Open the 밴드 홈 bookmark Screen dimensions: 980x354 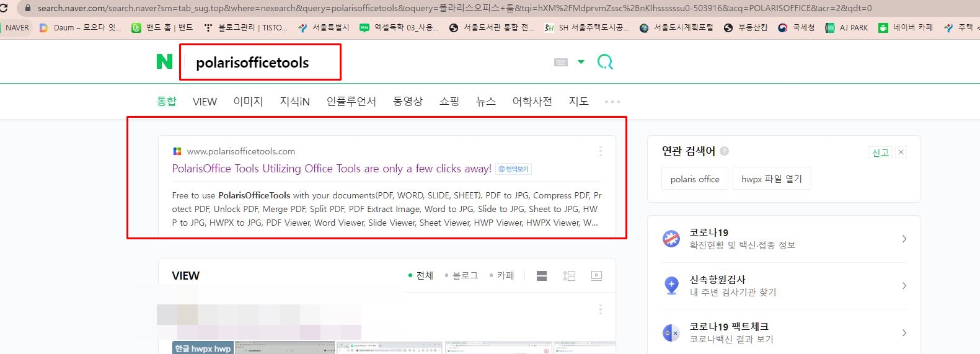(x=162, y=28)
